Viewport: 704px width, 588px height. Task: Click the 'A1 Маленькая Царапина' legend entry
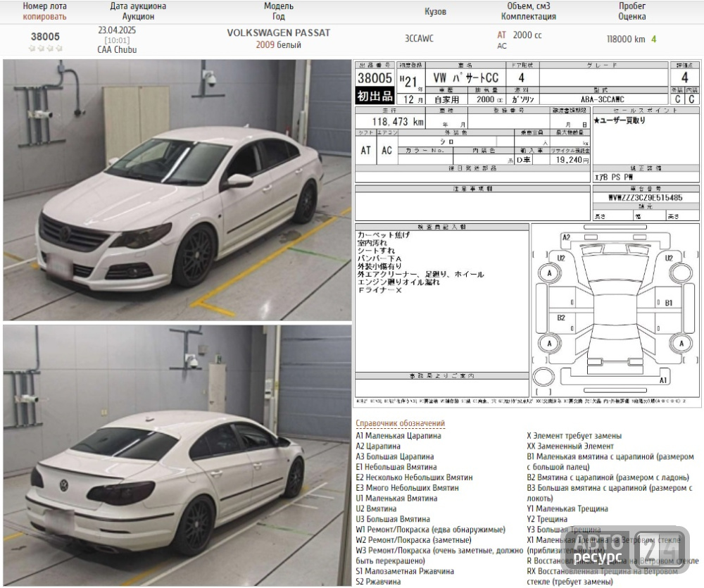click(398, 435)
